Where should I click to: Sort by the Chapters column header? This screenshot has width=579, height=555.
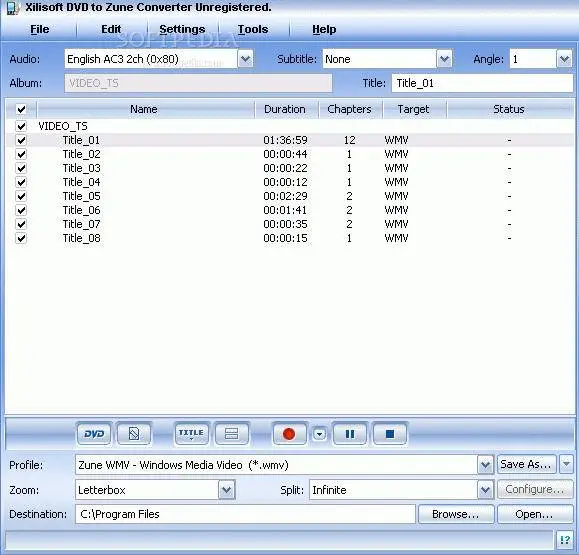click(350, 109)
